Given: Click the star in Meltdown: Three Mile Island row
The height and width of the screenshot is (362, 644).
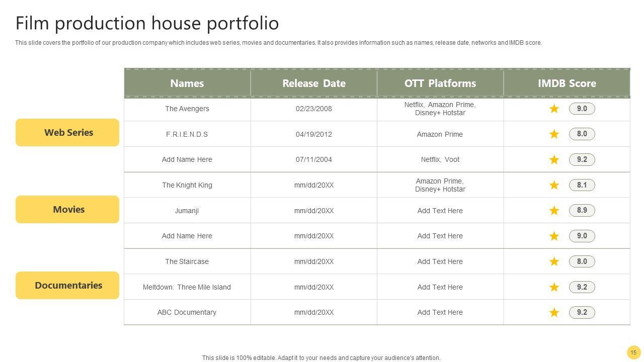Looking at the screenshot, I should pos(554,287).
